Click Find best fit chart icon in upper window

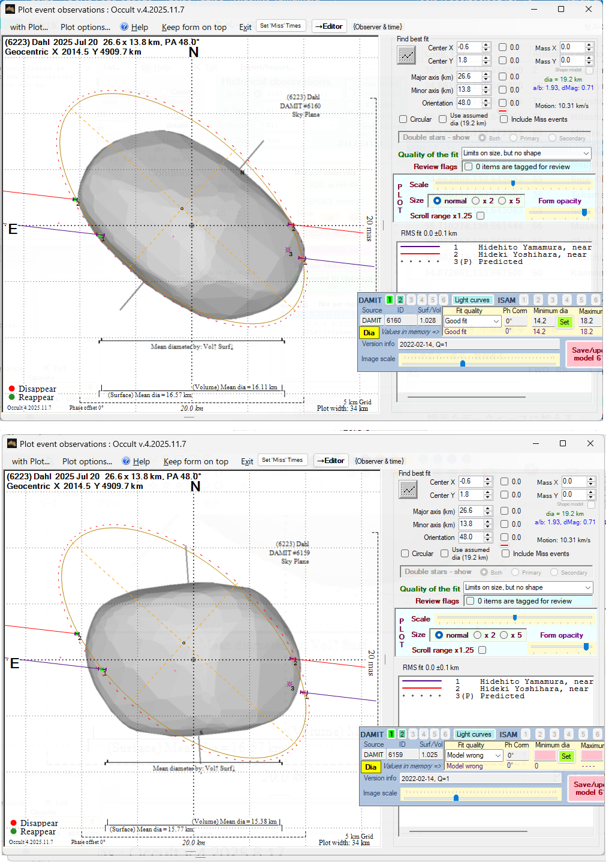tap(406, 55)
